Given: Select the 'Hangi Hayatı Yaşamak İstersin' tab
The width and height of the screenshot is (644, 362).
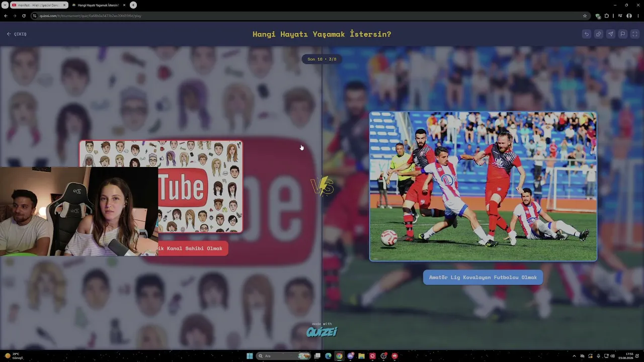Looking at the screenshot, I should pyautogui.click(x=98, y=5).
